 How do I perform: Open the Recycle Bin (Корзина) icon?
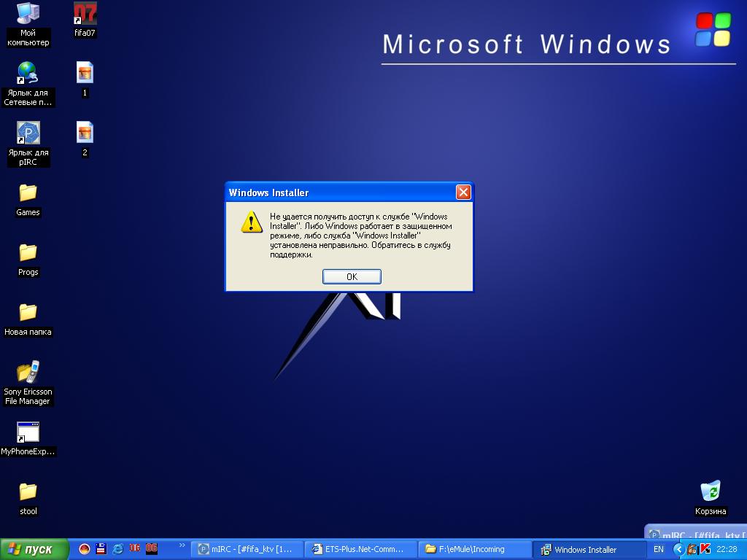point(710,491)
